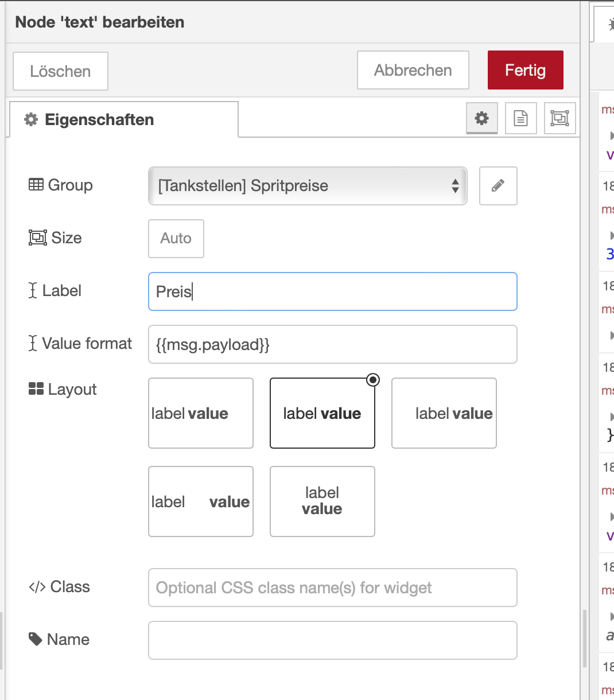The width and height of the screenshot is (614, 700).
Task: Choose spread label value layout
Action: point(200,501)
